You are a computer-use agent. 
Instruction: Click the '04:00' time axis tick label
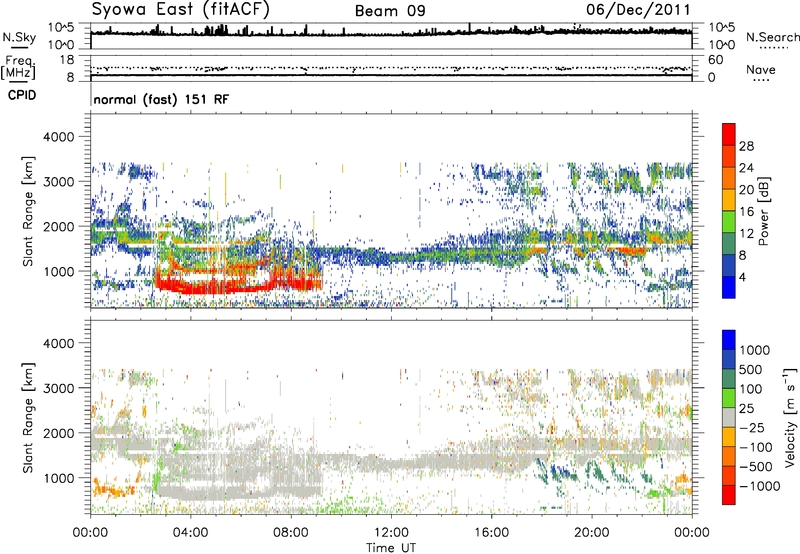point(190,533)
